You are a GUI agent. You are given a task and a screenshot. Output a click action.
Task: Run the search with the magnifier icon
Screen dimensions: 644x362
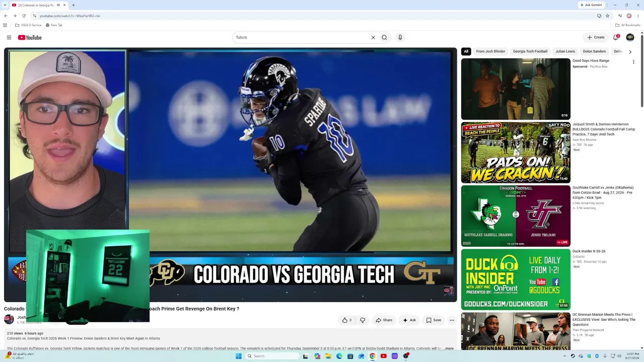(x=384, y=37)
